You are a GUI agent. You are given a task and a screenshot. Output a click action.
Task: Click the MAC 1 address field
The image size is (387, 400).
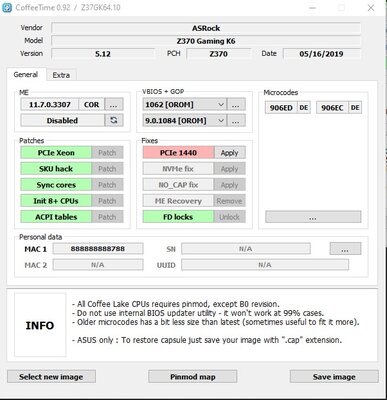click(98, 249)
